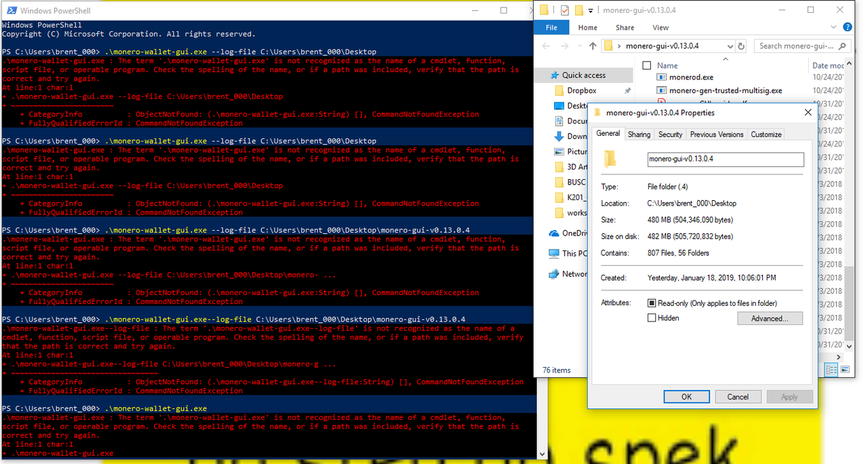Screen dimensions: 868x464
Task: Toggle the Hidden attribute checkbox
Action: [x=652, y=317]
